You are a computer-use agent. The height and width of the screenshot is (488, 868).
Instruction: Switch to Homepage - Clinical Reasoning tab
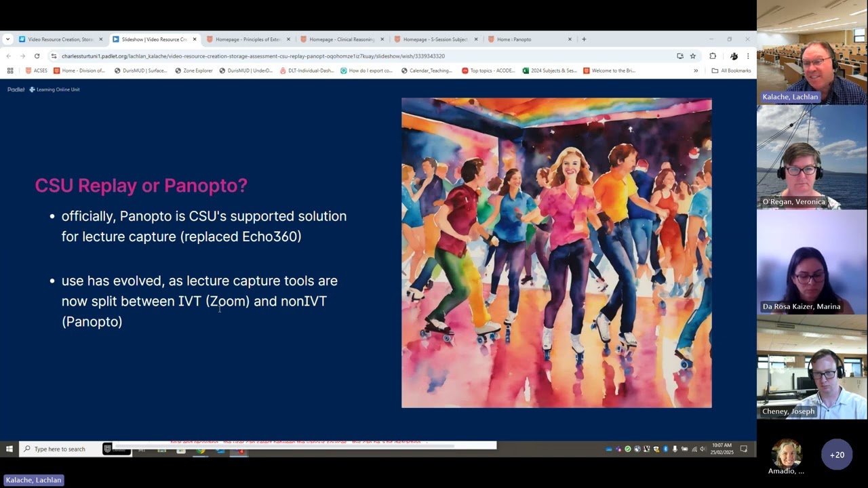[341, 39]
